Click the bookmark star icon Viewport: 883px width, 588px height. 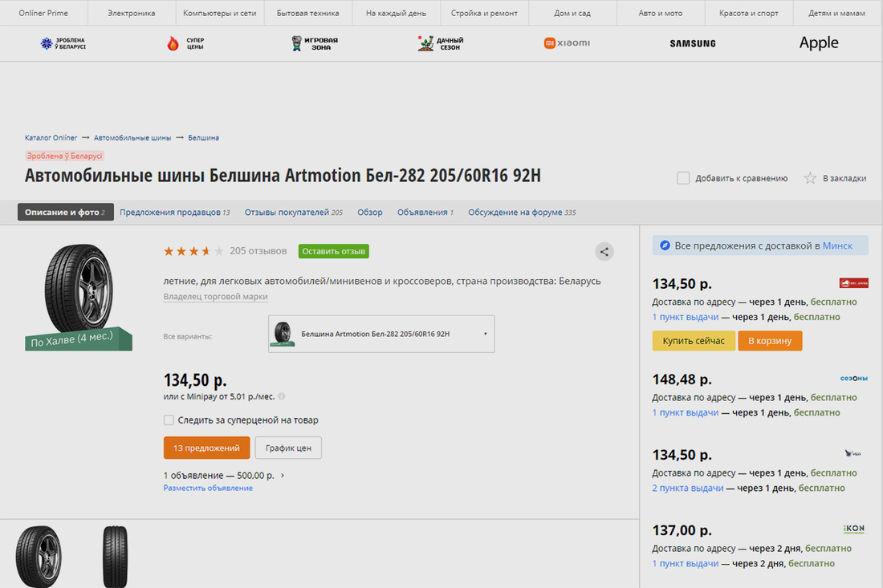click(811, 178)
